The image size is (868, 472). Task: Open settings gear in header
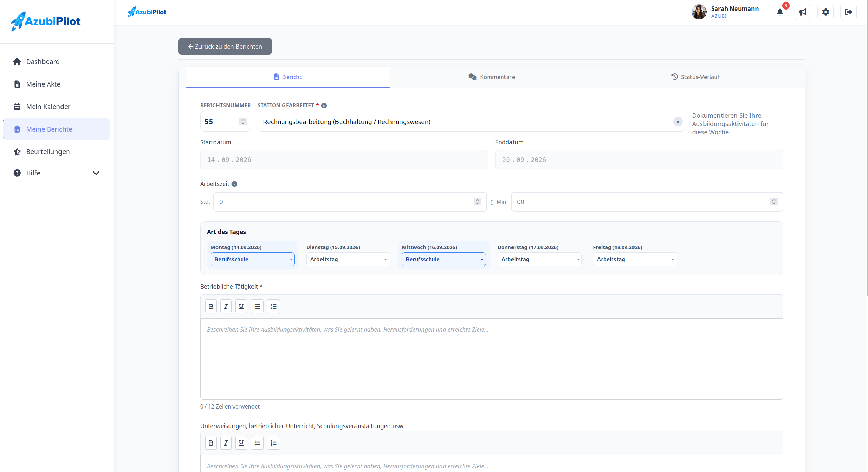pos(826,12)
